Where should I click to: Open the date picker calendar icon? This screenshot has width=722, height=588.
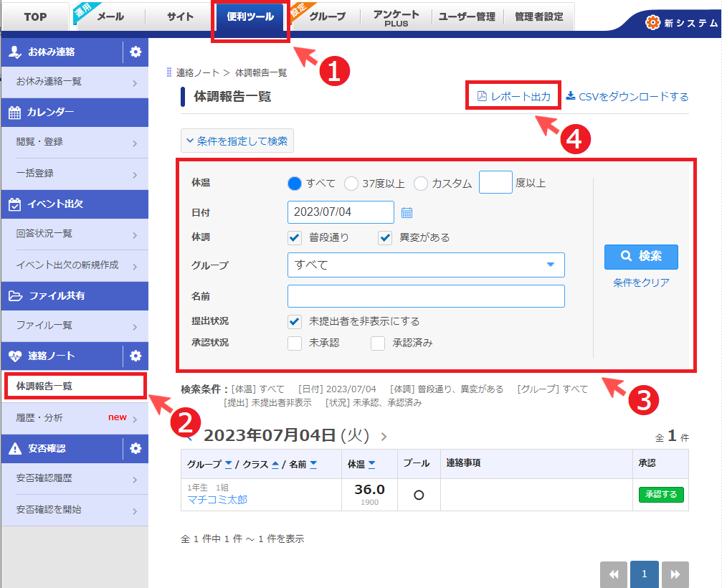click(x=407, y=212)
